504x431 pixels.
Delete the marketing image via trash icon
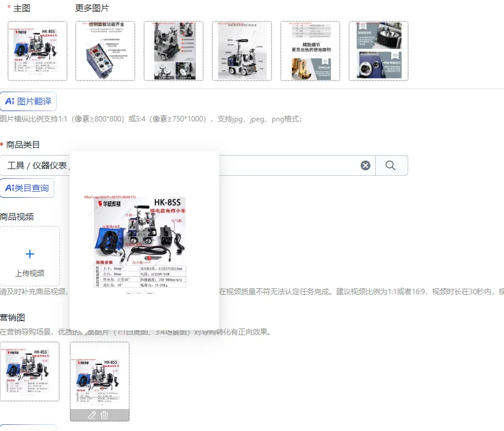pyautogui.click(x=104, y=415)
